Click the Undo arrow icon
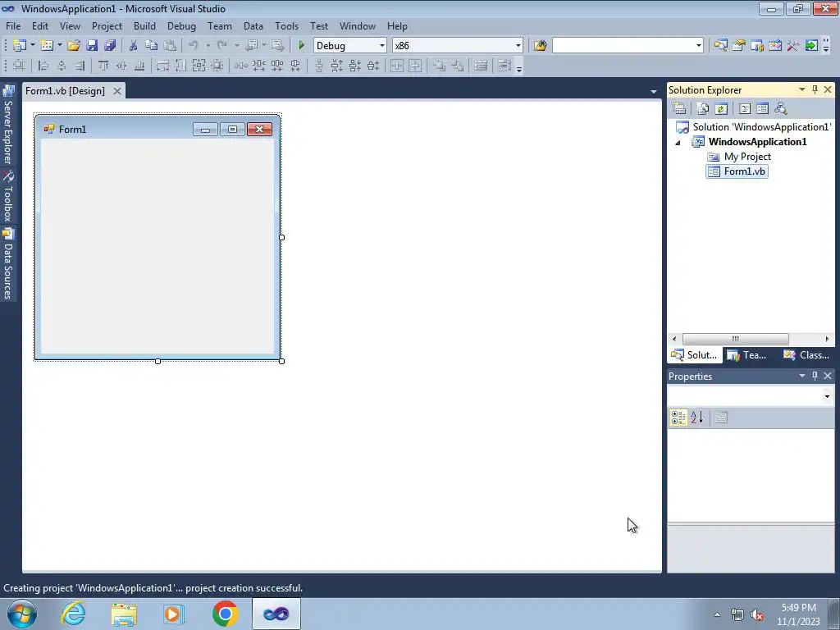This screenshot has height=630, width=840. [194, 46]
